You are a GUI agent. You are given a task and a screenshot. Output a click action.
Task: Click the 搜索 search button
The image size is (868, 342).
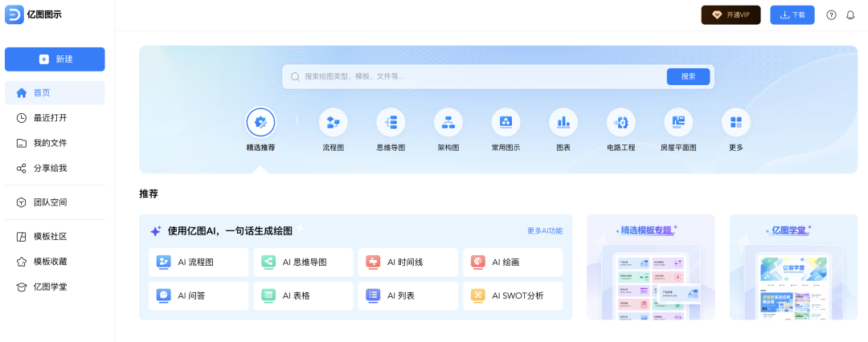click(x=688, y=77)
